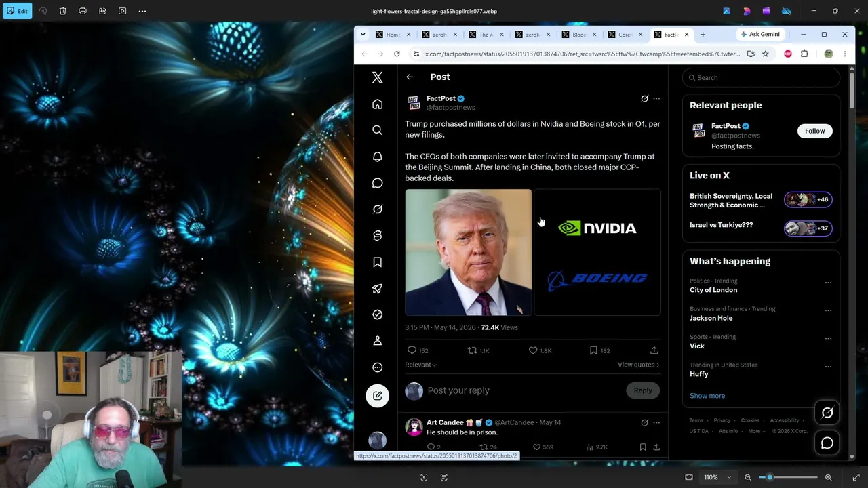Like the FactPost post
The image size is (868, 488).
click(x=533, y=350)
